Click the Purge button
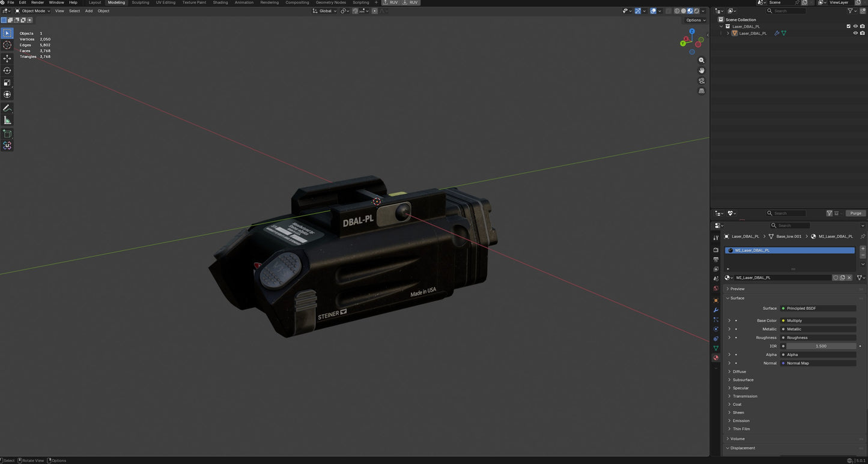The width and height of the screenshot is (868, 464). (x=855, y=213)
